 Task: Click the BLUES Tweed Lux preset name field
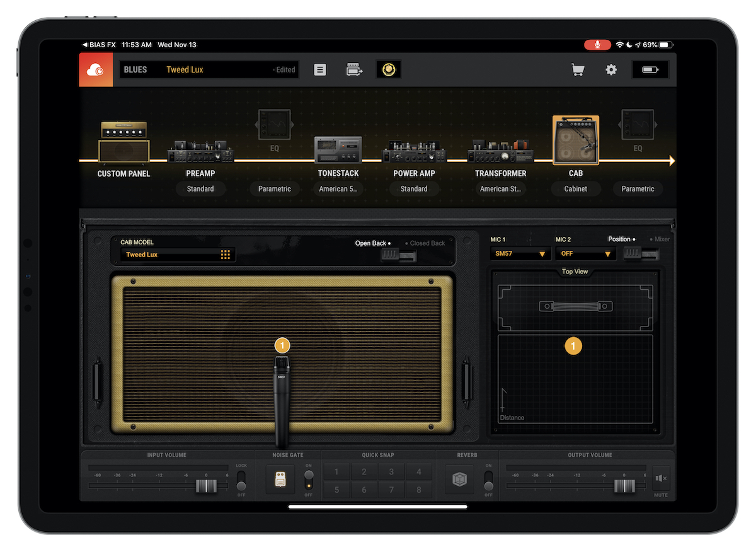[x=209, y=70]
